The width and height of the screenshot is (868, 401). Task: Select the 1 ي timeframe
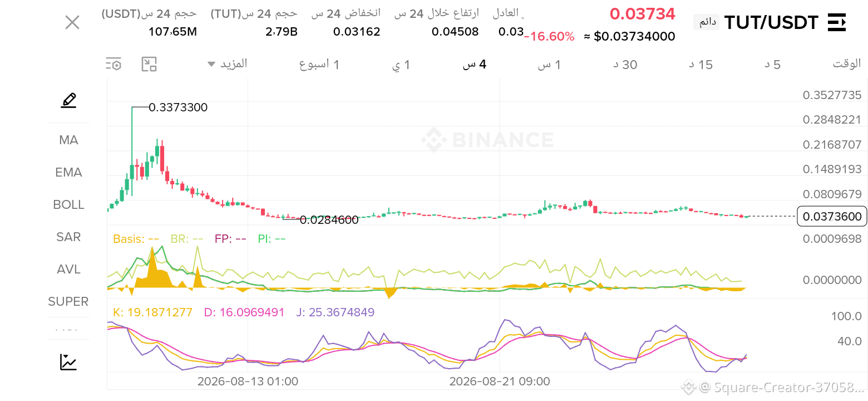coord(401,65)
